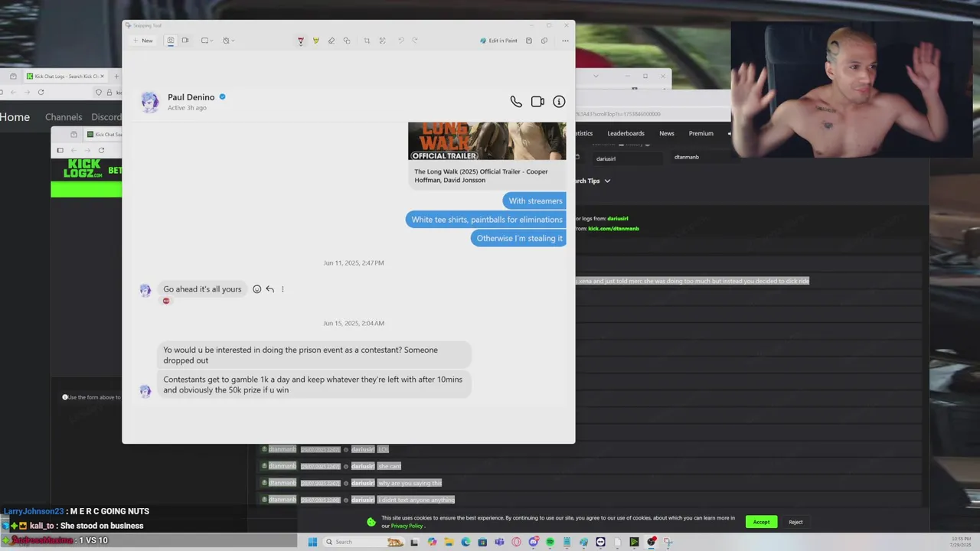980x551 pixels.
Task: Open Snipping Tool See more menu
Action: point(565,41)
